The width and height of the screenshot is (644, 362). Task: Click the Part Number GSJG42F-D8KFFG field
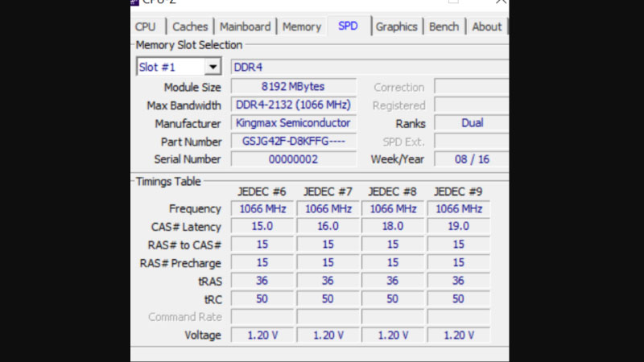click(294, 142)
